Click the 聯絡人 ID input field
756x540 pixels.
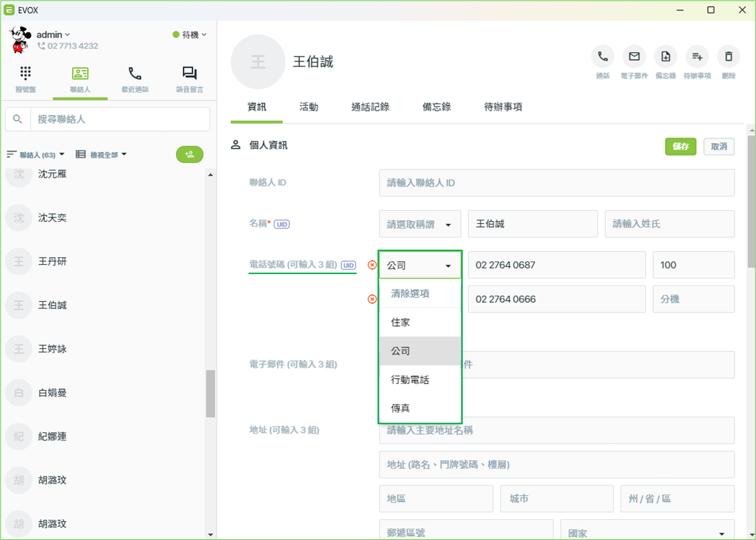(556, 183)
